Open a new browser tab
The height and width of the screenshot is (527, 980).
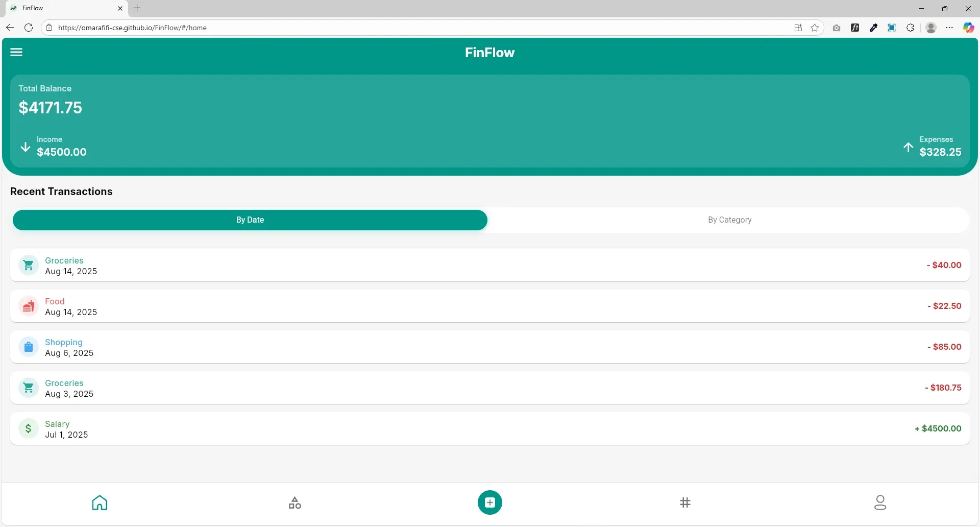(137, 8)
